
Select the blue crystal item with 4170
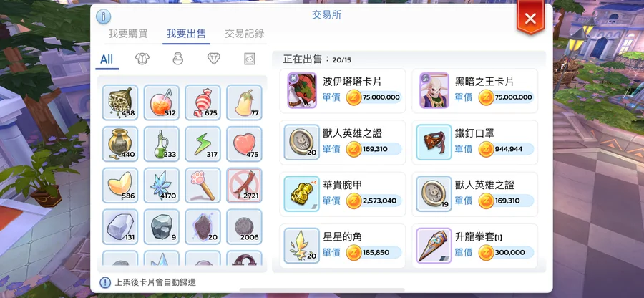click(162, 186)
